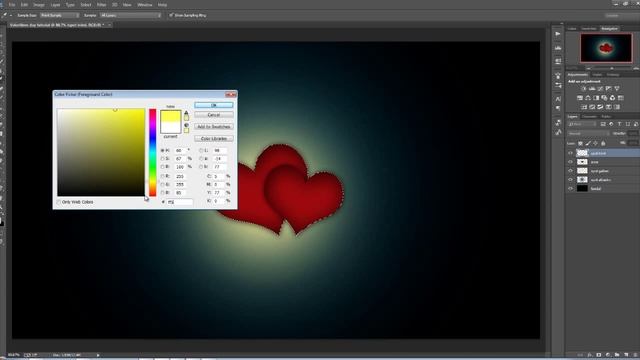Add a Levels adjustment layer

click(592, 89)
